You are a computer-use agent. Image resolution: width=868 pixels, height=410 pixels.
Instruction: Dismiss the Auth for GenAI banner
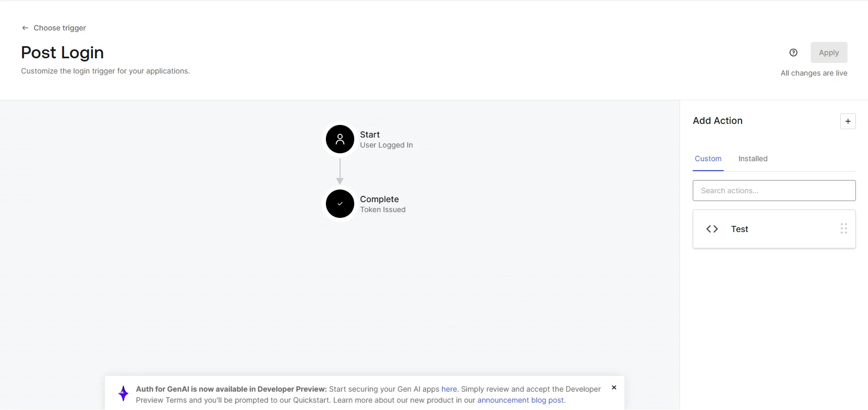click(x=613, y=387)
